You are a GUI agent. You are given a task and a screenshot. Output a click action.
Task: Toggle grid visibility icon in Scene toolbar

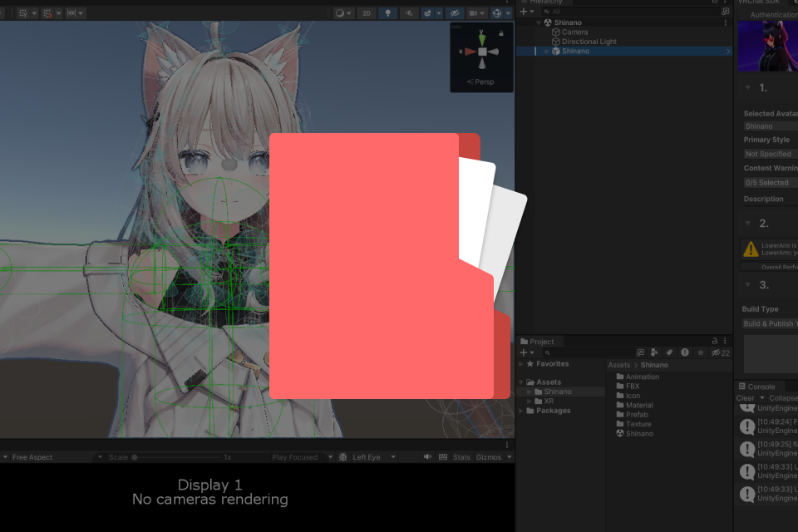click(23, 13)
